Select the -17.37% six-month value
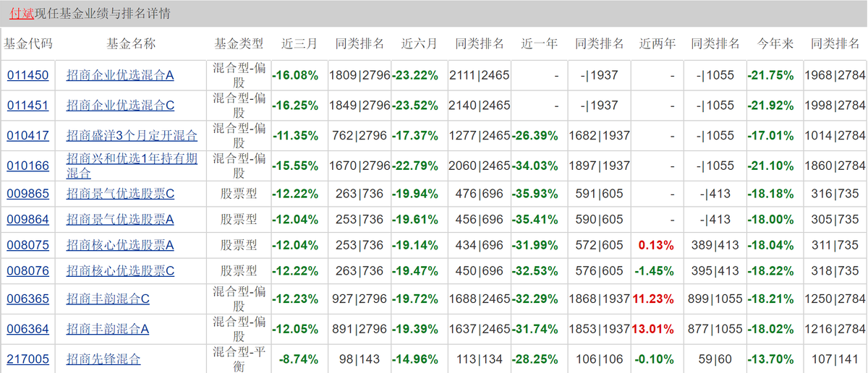This screenshot has width=868, height=373. tap(415, 136)
